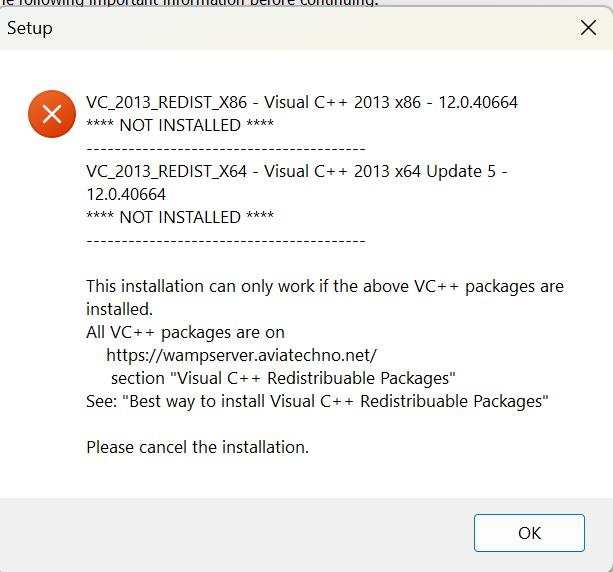Click the Setup title text
613x572 pixels.
(x=30, y=28)
